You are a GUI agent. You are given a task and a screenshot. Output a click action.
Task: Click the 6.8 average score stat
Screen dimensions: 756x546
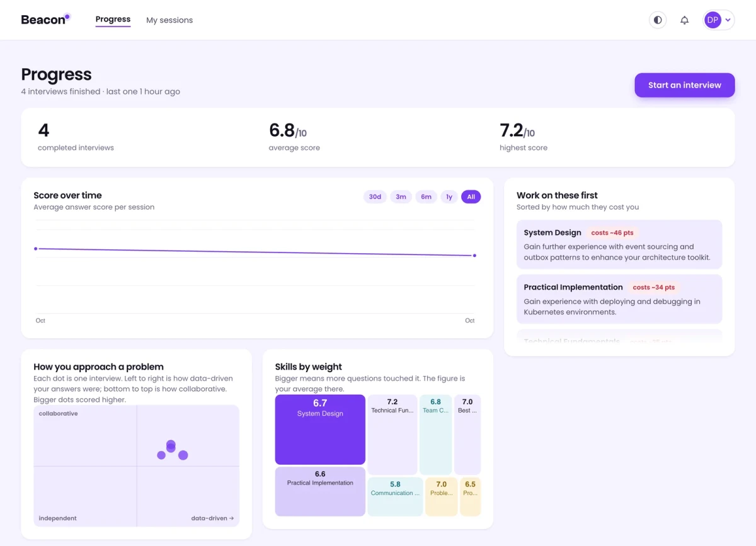click(x=294, y=137)
